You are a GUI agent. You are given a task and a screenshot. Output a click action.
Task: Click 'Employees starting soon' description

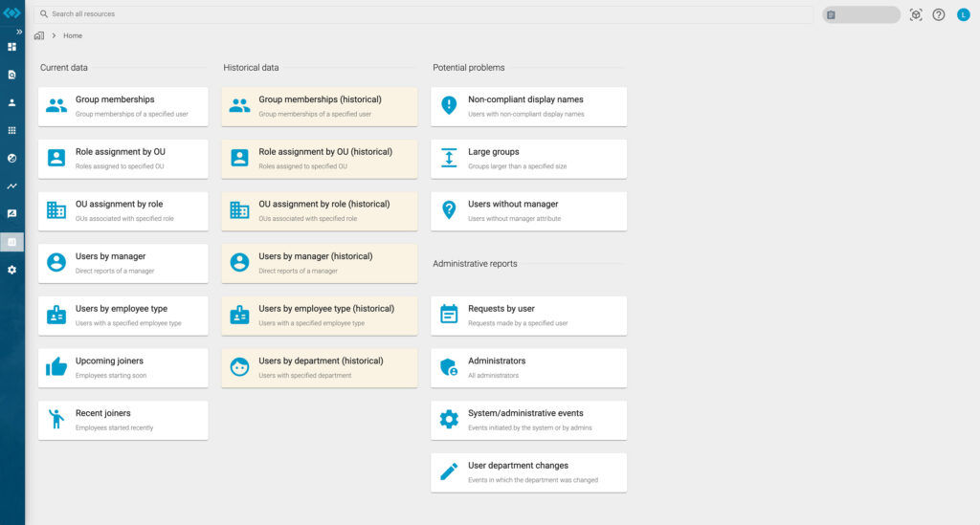[x=111, y=376]
